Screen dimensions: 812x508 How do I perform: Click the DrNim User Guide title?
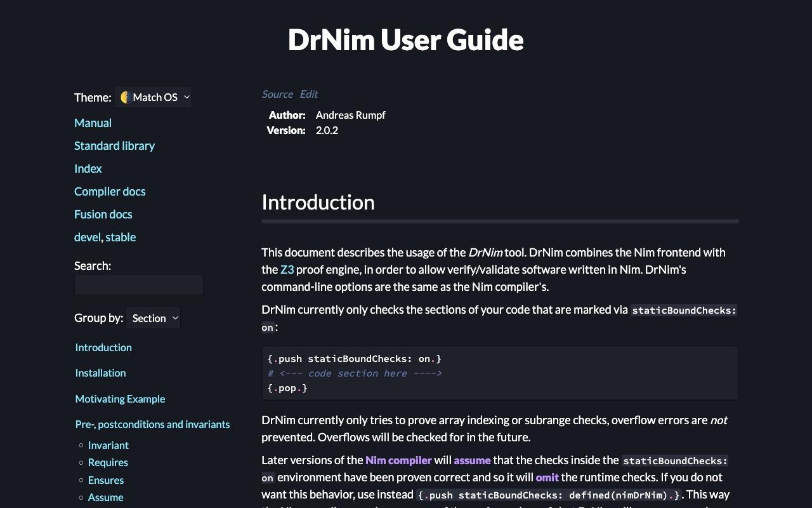tap(406, 39)
